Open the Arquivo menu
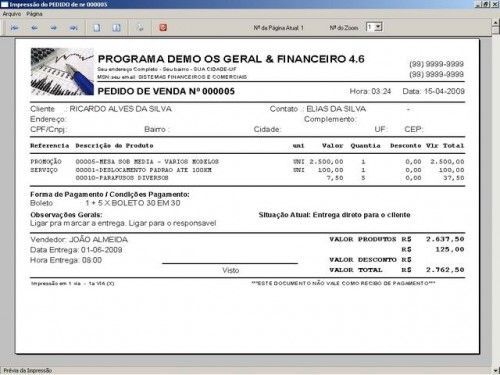The image size is (500, 375). pos(12,14)
